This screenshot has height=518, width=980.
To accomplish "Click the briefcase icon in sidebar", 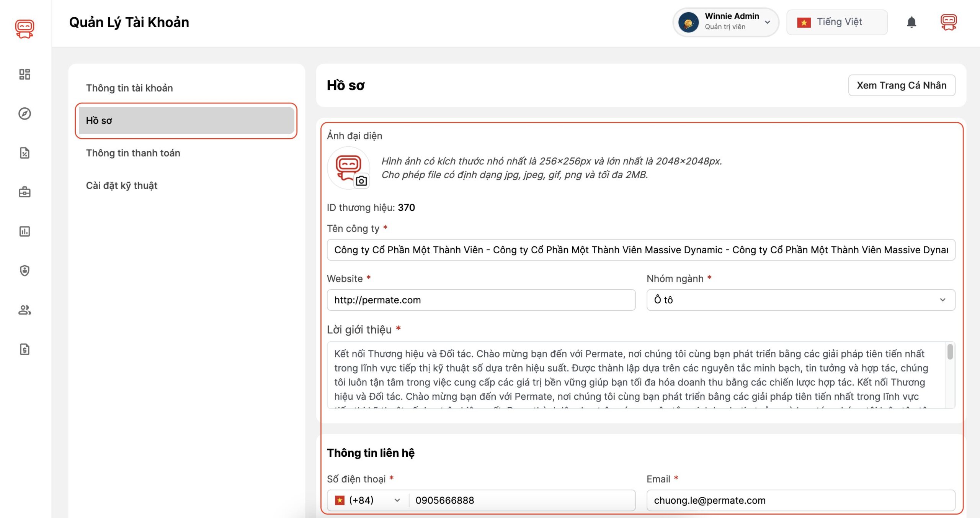I will coord(24,192).
